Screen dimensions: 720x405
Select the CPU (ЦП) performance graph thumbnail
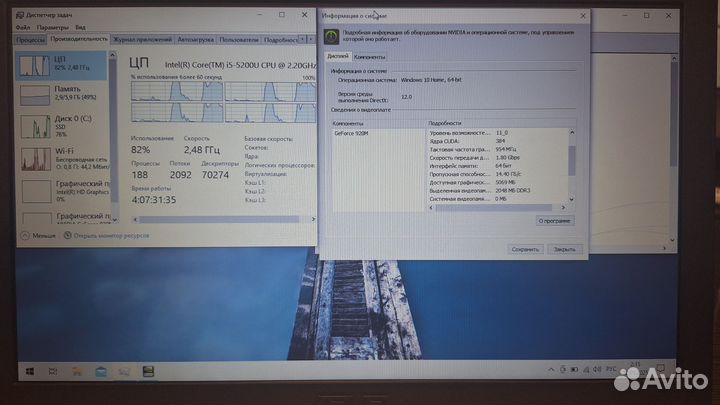click(34, 67)
